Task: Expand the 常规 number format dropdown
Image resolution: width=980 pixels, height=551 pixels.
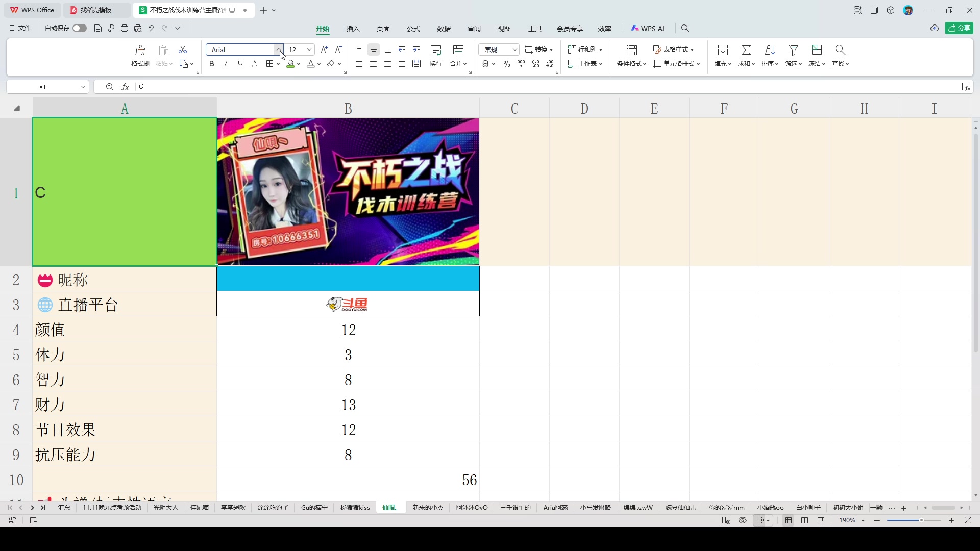Action: tap(516, 49)
